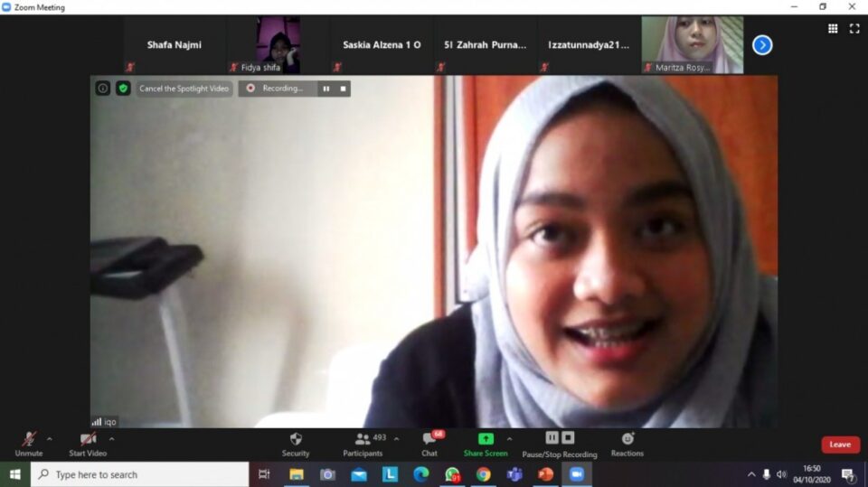Open WhatsApp from the taskbar

coord(452,475)
